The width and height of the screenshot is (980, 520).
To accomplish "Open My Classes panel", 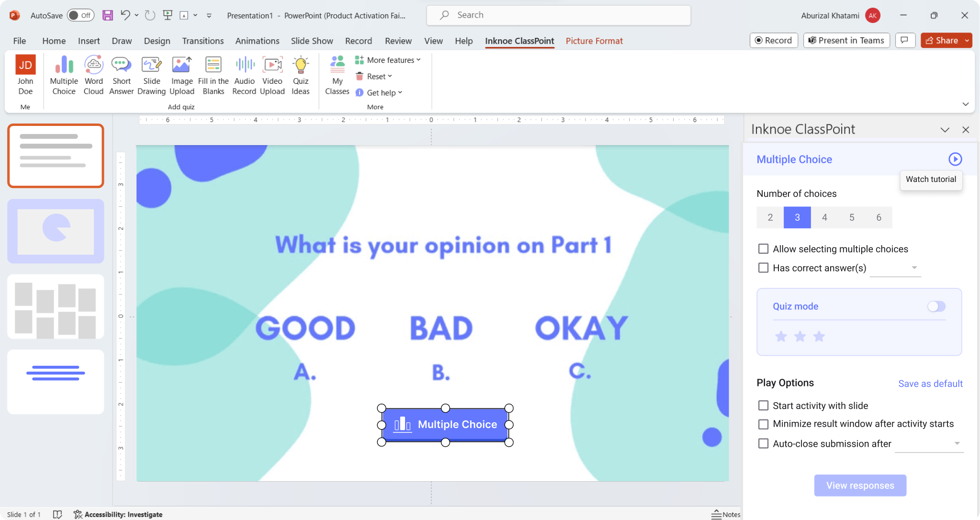I will click(x=337, y=74).
